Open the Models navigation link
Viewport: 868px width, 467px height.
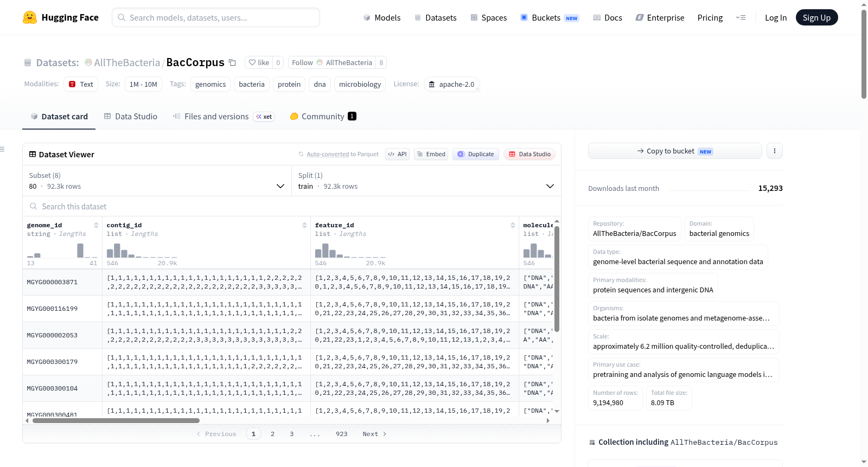[x=382, y=18]
